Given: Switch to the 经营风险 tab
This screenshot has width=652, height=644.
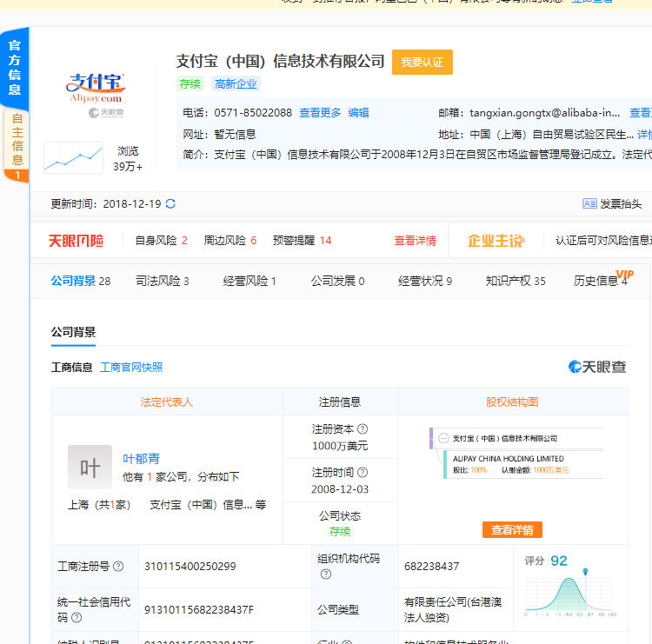Looking at the screenshot, I should coord(249,281).
